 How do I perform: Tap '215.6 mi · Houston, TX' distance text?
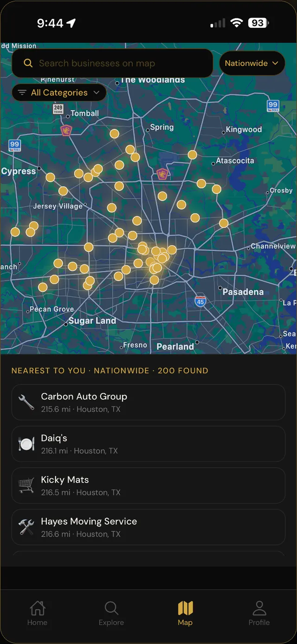tap(81, 409)
